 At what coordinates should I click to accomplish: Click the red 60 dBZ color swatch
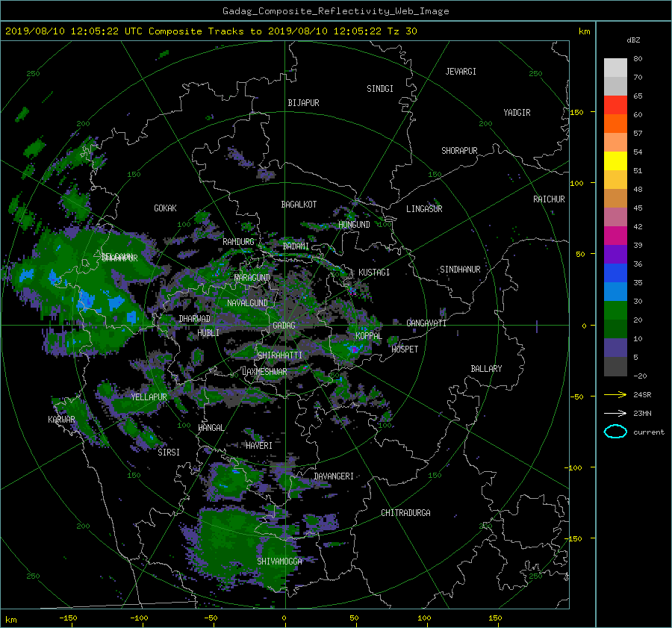(x=615, y=105)
